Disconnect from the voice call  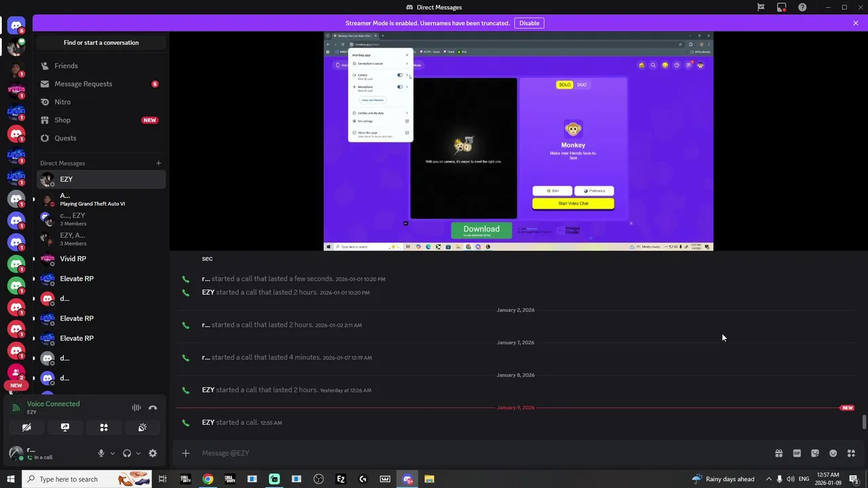pyautogui.click(x=153, y=408)
